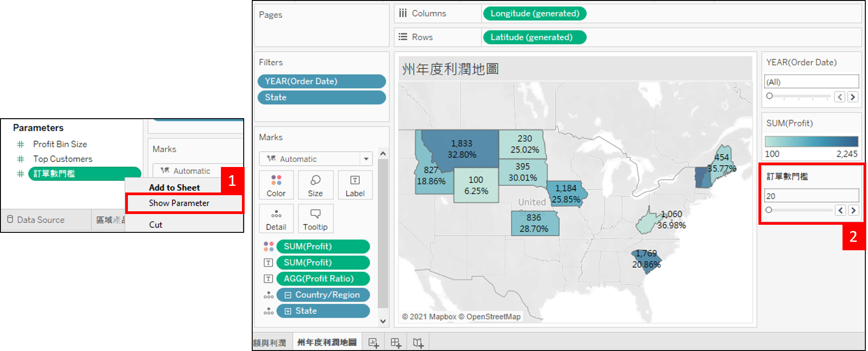The width and height of the screenshot is (868, 351).
Task: Click the New Story icon in bottom tab bar
Action: (418, 343)
